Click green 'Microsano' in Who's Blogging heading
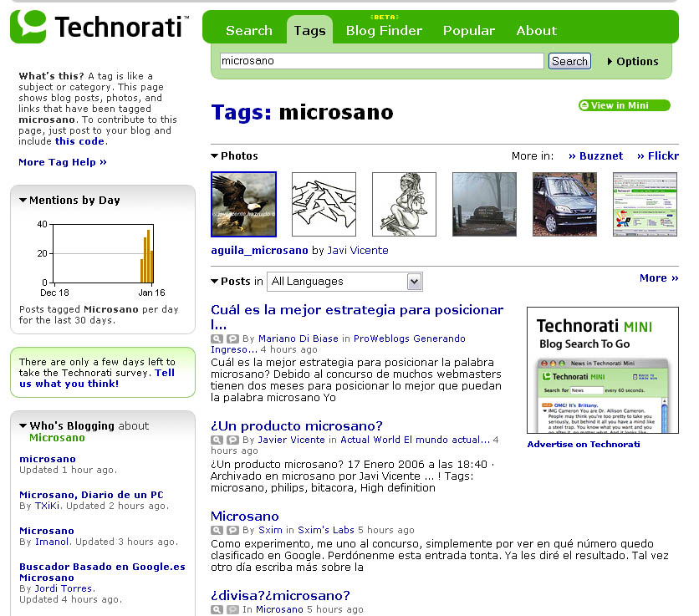The height and width of the screenshot is (616, 699). (x=57, y=438)
